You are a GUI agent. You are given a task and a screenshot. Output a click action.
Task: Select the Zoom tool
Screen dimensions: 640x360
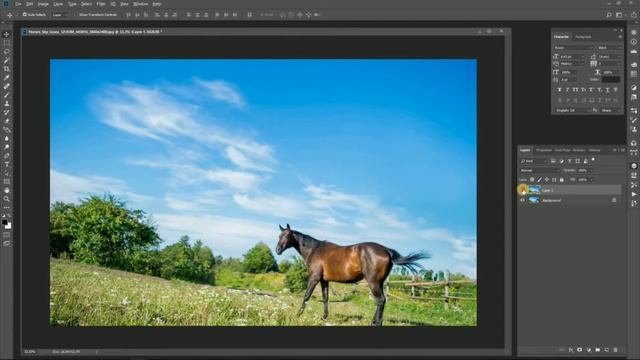click(7, 199)
